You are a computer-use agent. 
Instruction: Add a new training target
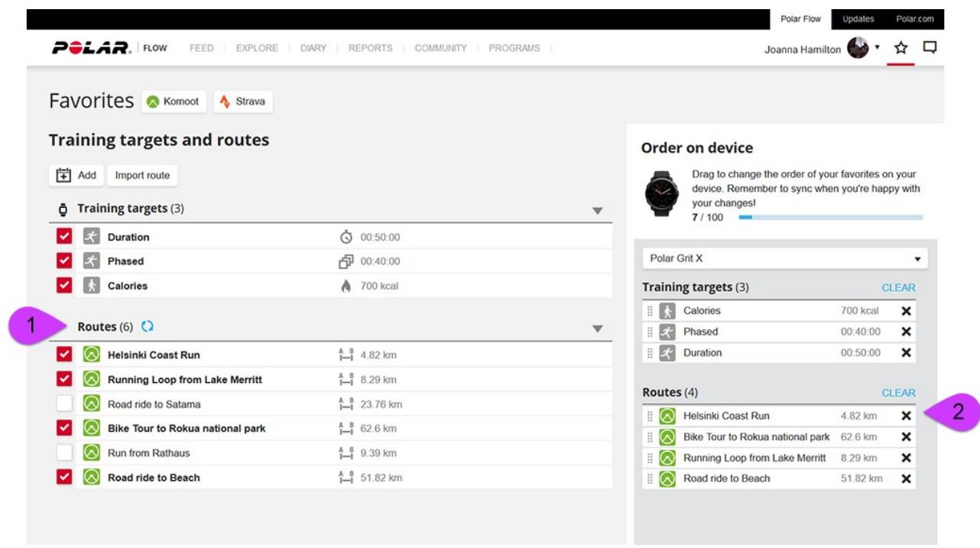tap(76, 175)
